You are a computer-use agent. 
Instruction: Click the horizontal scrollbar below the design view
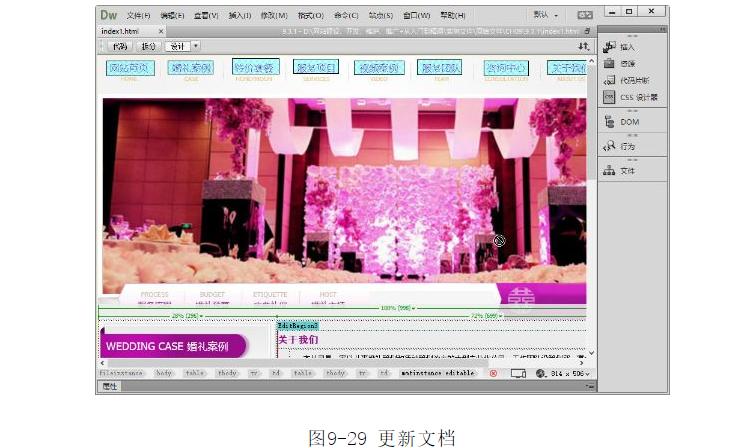point(340,362)
